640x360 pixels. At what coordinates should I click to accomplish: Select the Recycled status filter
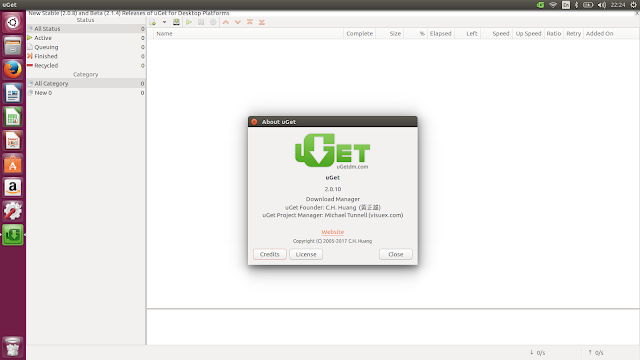point(86,65)
